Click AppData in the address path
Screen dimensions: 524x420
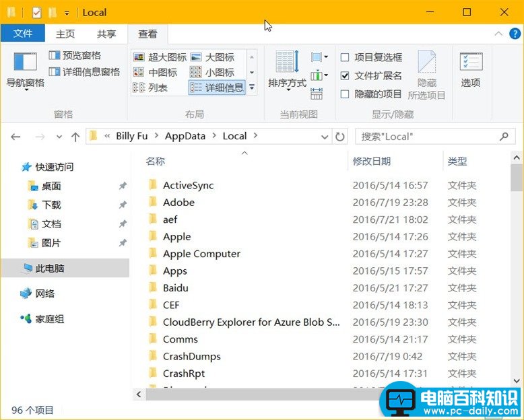(x=185, y=136)
